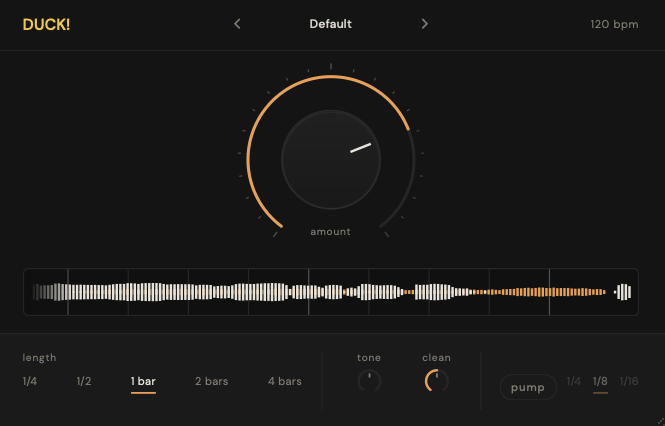Set pump rate to 1/4

point(574,381)
